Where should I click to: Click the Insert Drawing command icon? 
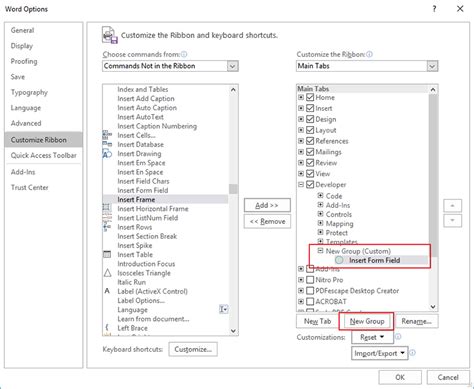click(x=107, y=154)
